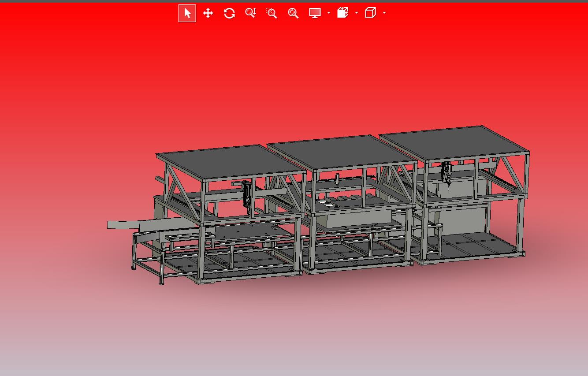Image resolution: width=588 pixels, height=376 pixels.
Task: Pick the right station's roof panel
Action: point(454,142)
